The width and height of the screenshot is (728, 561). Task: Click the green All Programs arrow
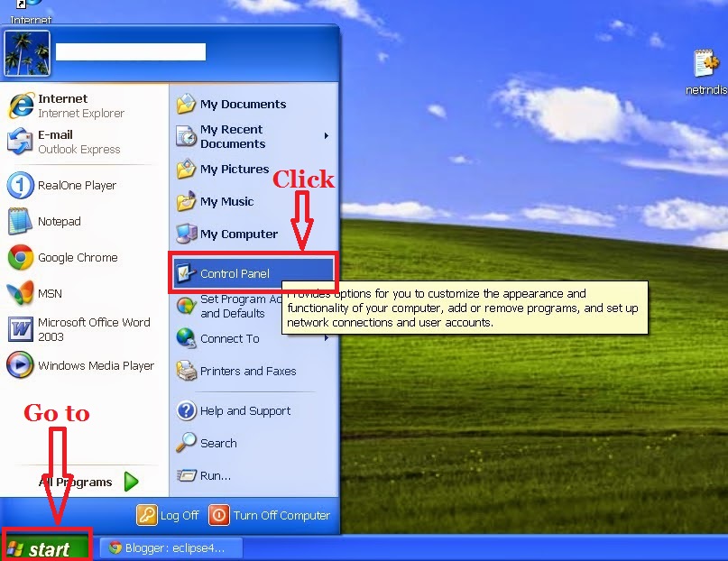coord(132,482)
